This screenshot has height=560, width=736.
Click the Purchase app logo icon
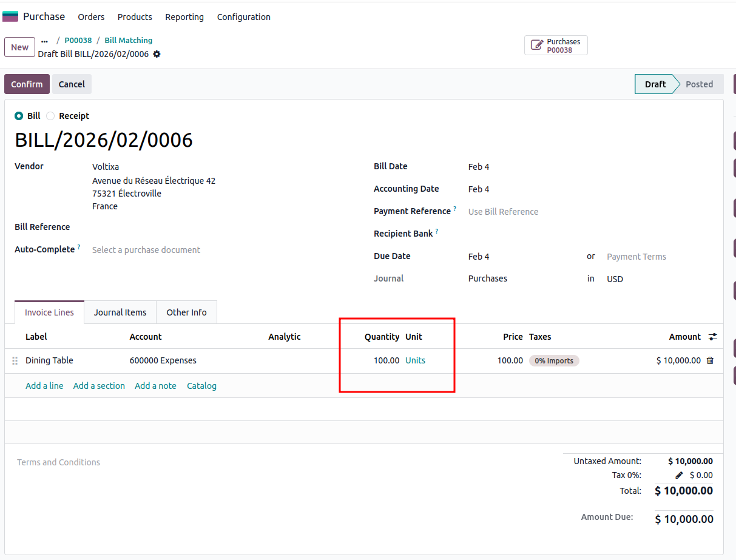[10, 16]
